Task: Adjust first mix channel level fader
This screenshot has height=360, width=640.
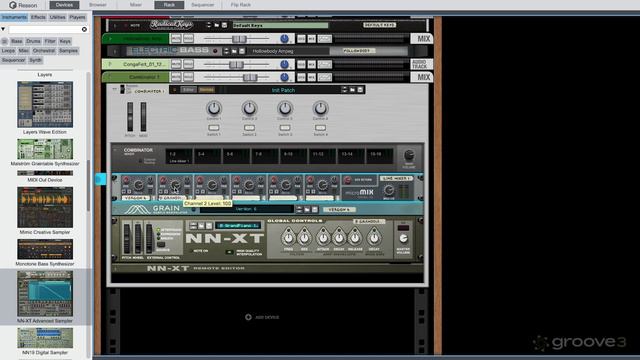Action: click(239, 39)
